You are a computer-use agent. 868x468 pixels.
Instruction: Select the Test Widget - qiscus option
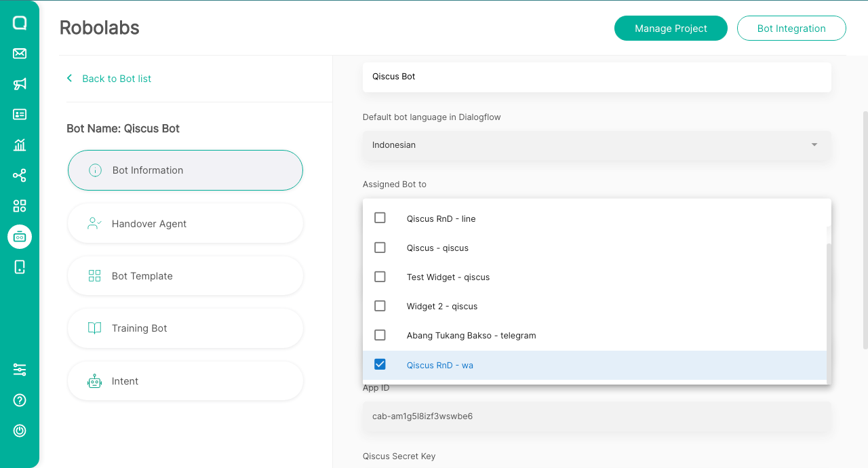[448, 277]
